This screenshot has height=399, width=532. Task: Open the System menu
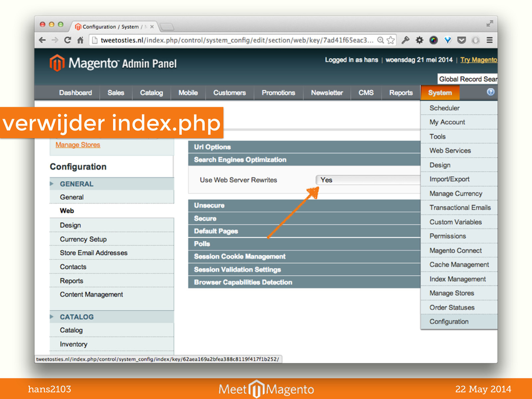click(440, 93)
